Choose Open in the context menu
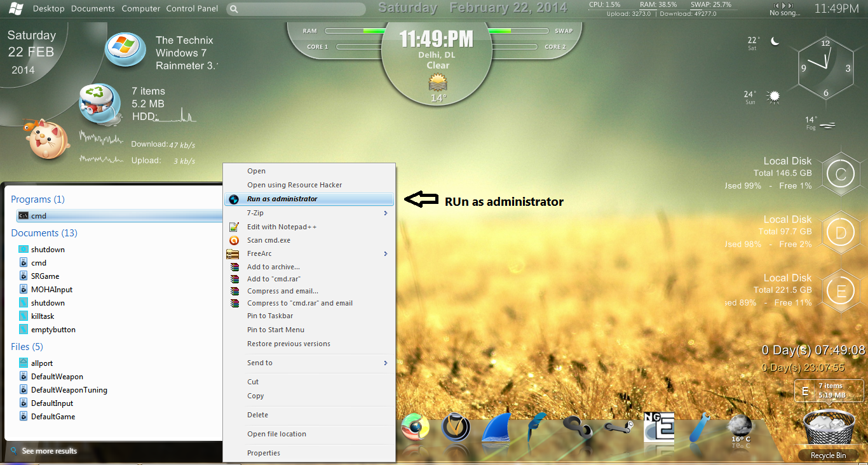868x465 pixels. [309, 171]
